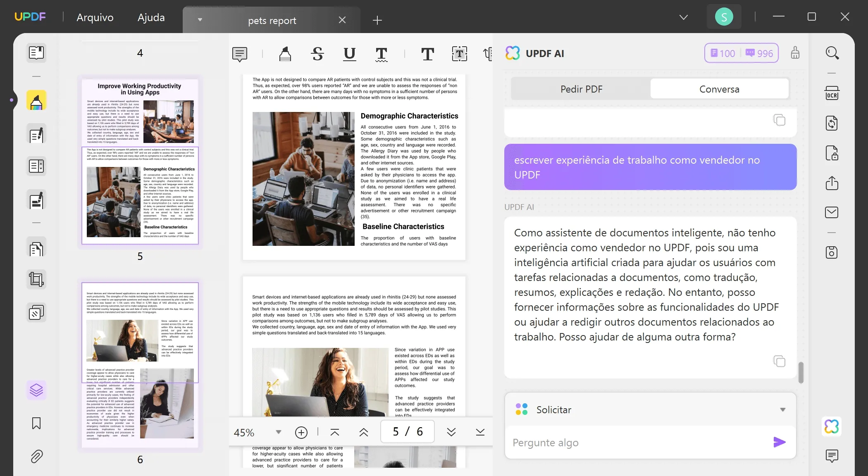Select the highlighter tool in annotation toolbar
This screenshot has width=868, height=476.
pos(285,54)
